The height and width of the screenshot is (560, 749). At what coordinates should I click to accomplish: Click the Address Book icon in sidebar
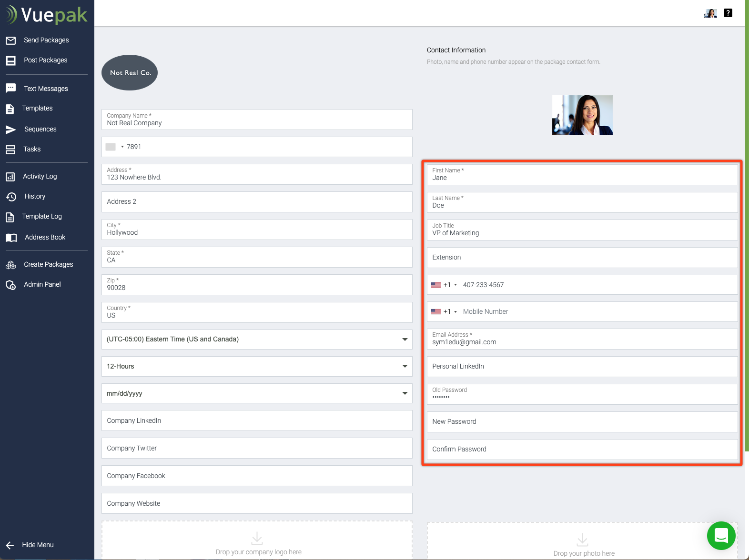pyautogui.click(x=11, y=238)
